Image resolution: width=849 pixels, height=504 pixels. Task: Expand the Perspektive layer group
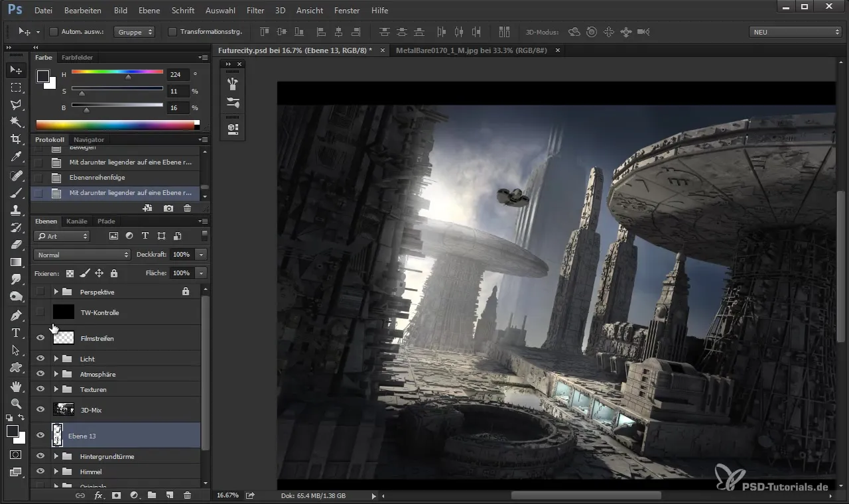(56, 291)
